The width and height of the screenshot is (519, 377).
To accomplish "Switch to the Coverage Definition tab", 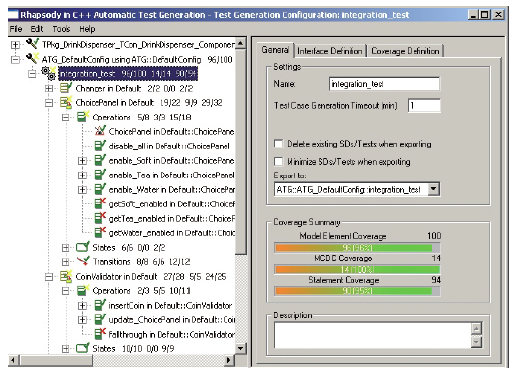I will point(405,51).
